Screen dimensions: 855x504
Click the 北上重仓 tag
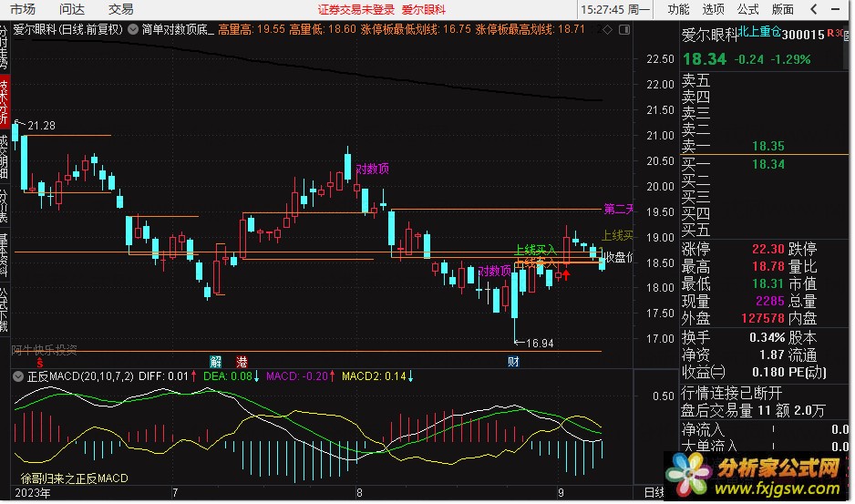(759, 32)
